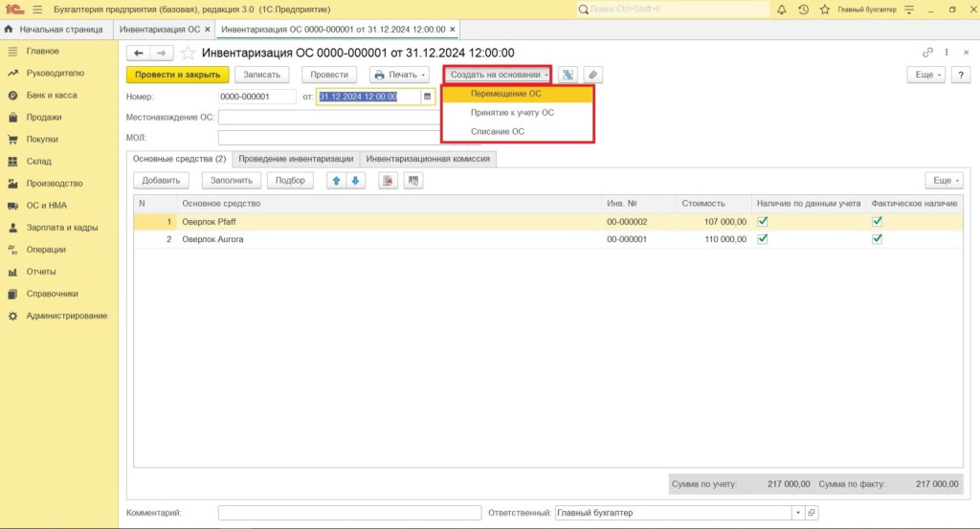Open the table Еще menu dropdown
The height and width of the screenshot is (529, 980).
[x=944, y=181]
